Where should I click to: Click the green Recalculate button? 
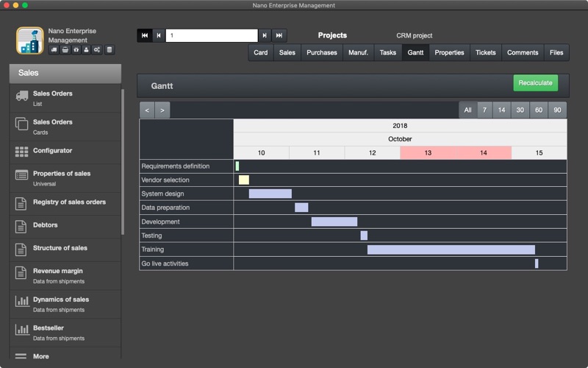click(x=536, y=83)
